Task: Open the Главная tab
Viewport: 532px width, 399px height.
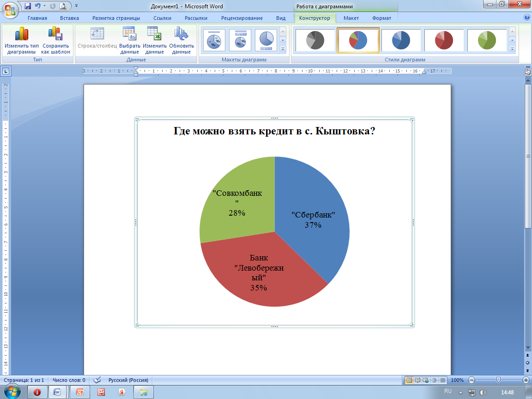Action: [37, 18]
